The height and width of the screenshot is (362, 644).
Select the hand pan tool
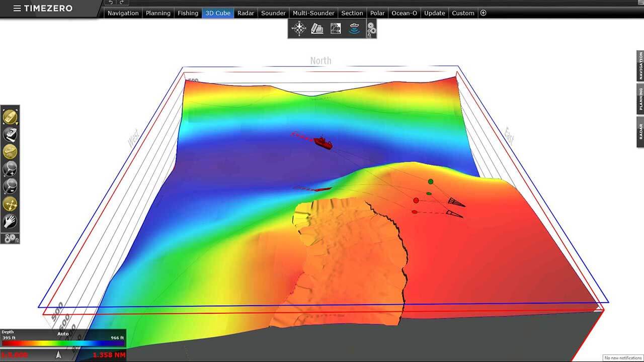click(x=10, y=221)
